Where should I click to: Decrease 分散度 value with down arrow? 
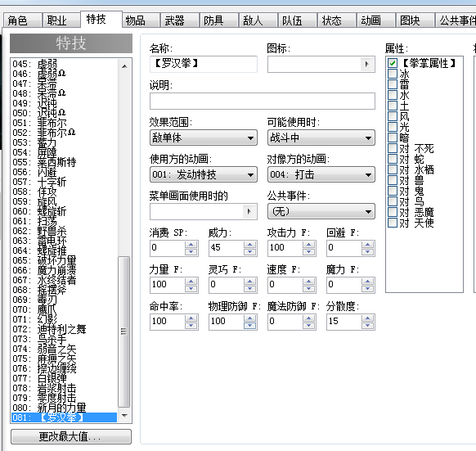pyautogui.click(x=367, y=325)
